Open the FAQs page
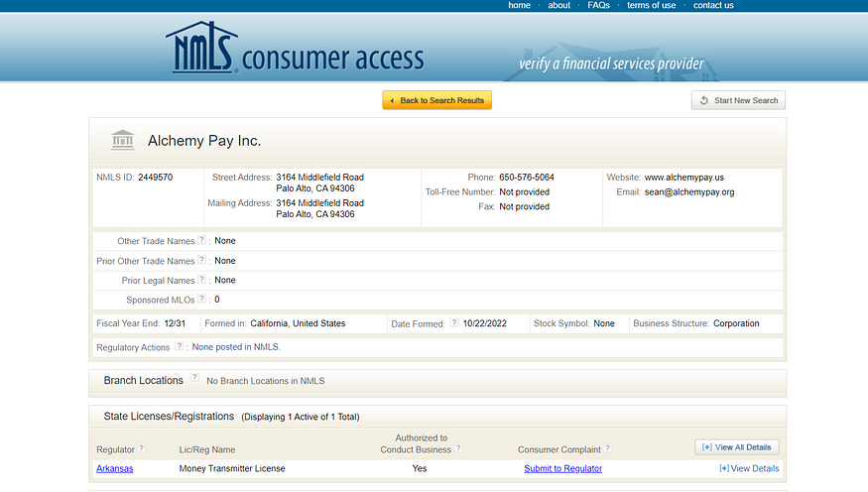 [598, 5]
